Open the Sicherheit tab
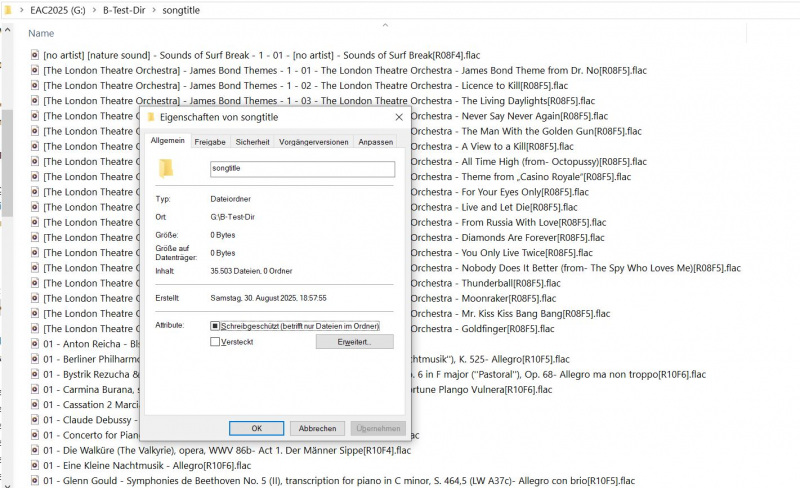Viewport: 800px width, 488px height. click(x=252, y=142)
